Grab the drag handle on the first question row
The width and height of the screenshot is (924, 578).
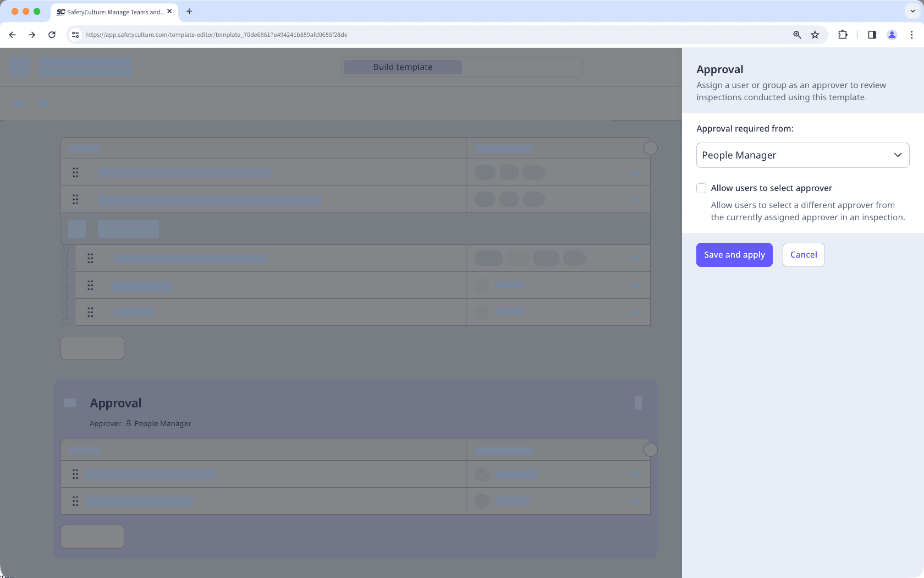[75, 172]
